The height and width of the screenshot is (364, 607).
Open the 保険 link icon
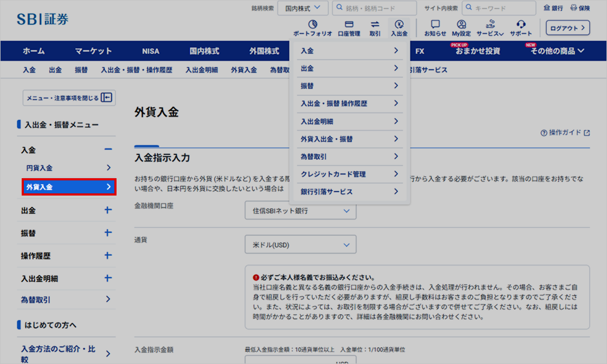tap(580, 8)
